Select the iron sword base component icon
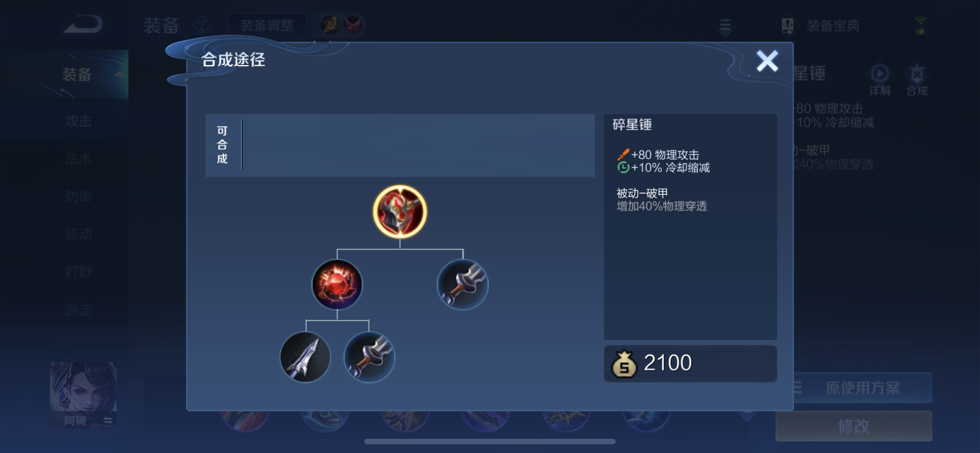980x453 pixels. [305, 357]
